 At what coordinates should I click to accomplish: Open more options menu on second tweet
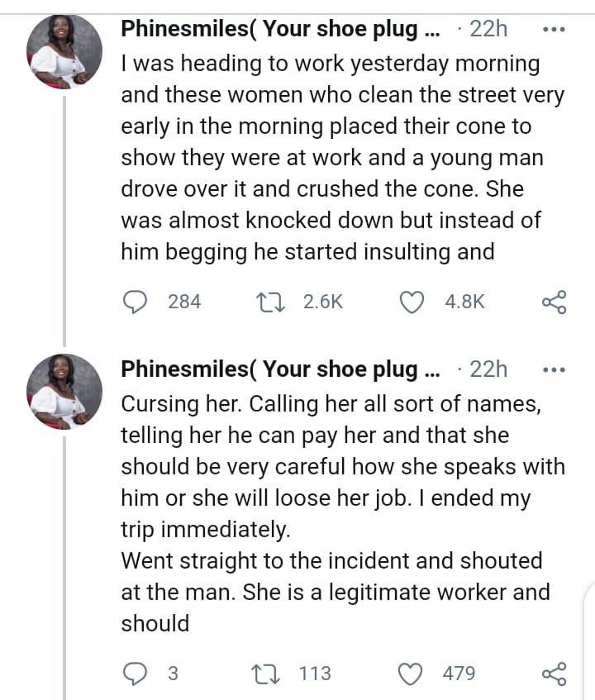[553, 370]
